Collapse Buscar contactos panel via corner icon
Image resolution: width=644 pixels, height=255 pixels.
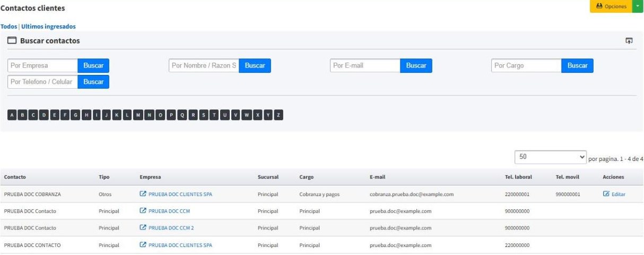[629, 41]
